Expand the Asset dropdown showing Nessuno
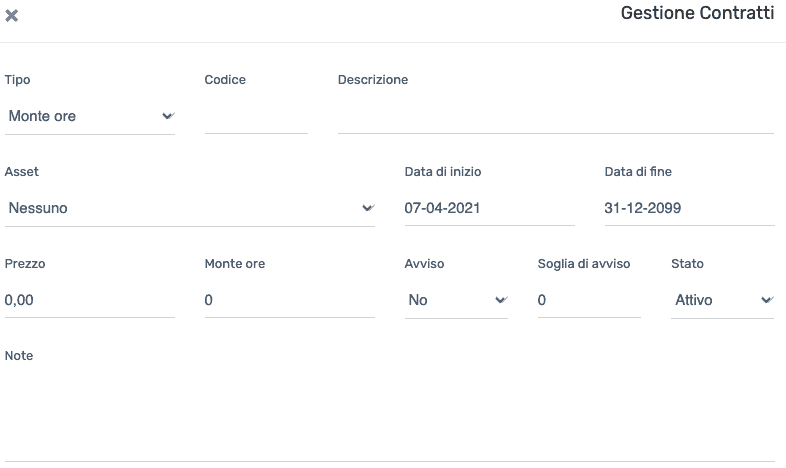 click(x=189, y=208)
